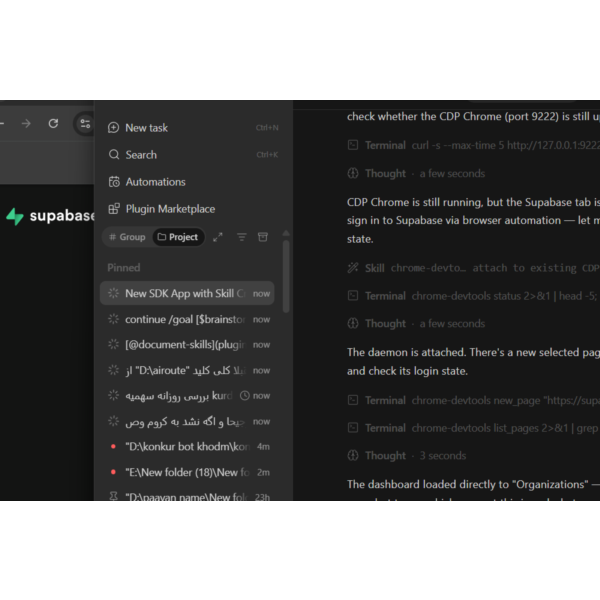Expand Terminal chrome-devtools status row
This screenshot has height=600, width=600.
tap(473, 296)
